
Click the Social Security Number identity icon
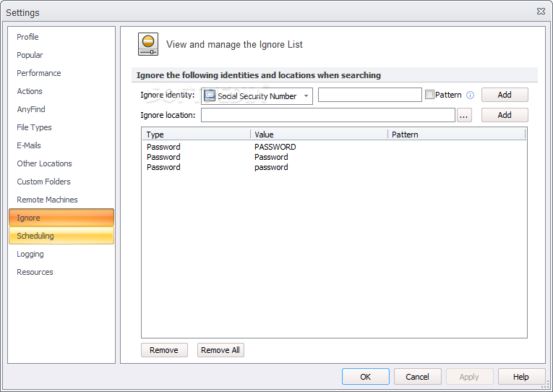[210, 95]
